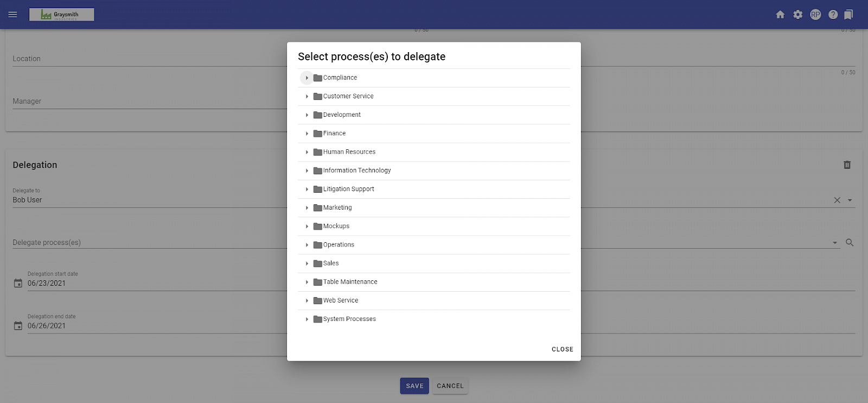Image resolution: width=868 pixels, height=403 pixels.
Task: Open the Delegate to dropdown arrow
Action: pos(850,200)
